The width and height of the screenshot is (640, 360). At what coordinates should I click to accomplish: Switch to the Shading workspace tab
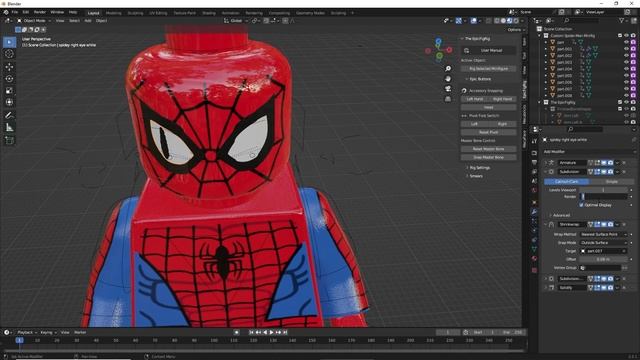click(x=209, y=13)
